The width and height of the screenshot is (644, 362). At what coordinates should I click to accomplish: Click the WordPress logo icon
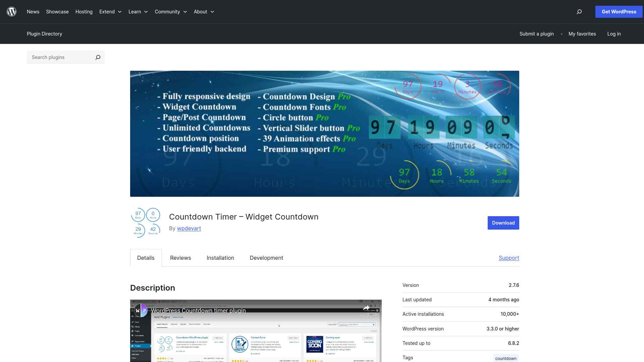[12, 12]
